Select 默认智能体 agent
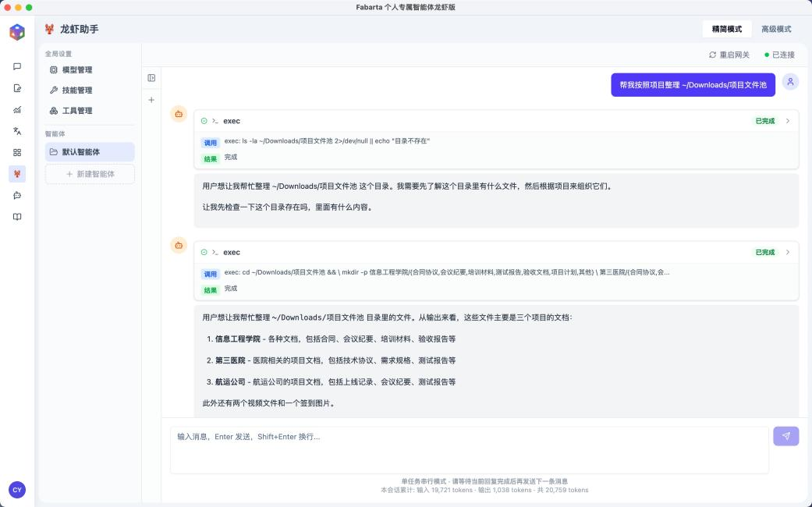 point(90,152)
